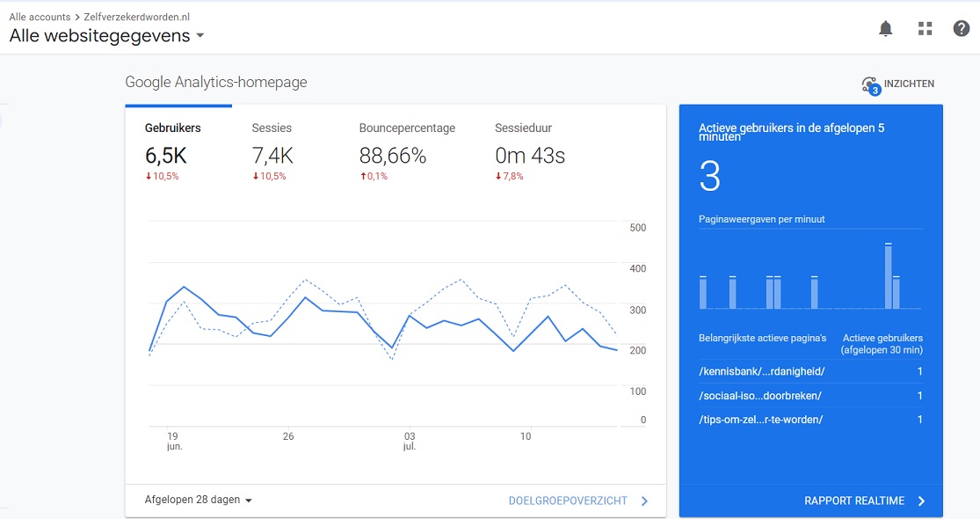
Task: Open the /kennisbank/...rdanigheid/ active page
Action: pyautogui.click(x=762, y=371)
